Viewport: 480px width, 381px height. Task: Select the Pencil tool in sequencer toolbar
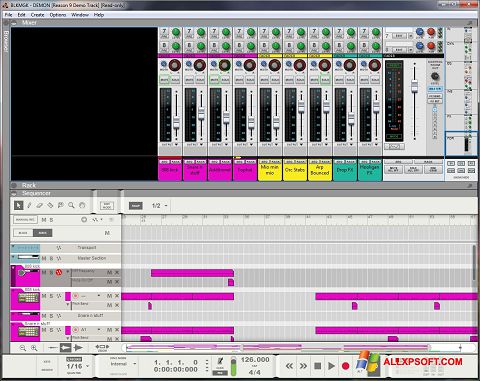[29, 205]
